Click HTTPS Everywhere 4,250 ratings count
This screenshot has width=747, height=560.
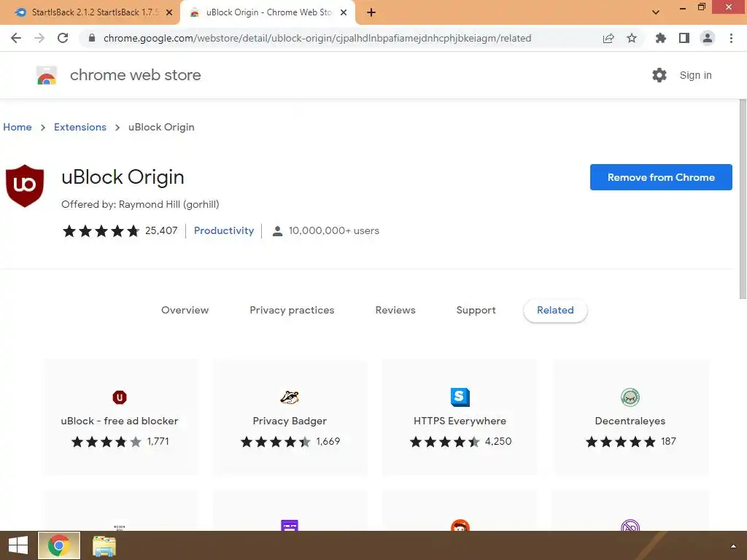click(x=498, y=441)
